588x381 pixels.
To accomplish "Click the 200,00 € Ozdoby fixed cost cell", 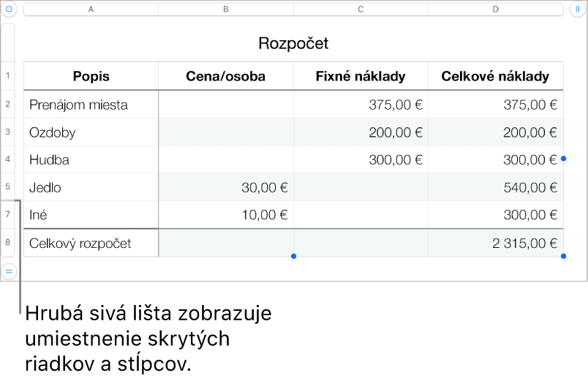I will [x=361, y=132].
